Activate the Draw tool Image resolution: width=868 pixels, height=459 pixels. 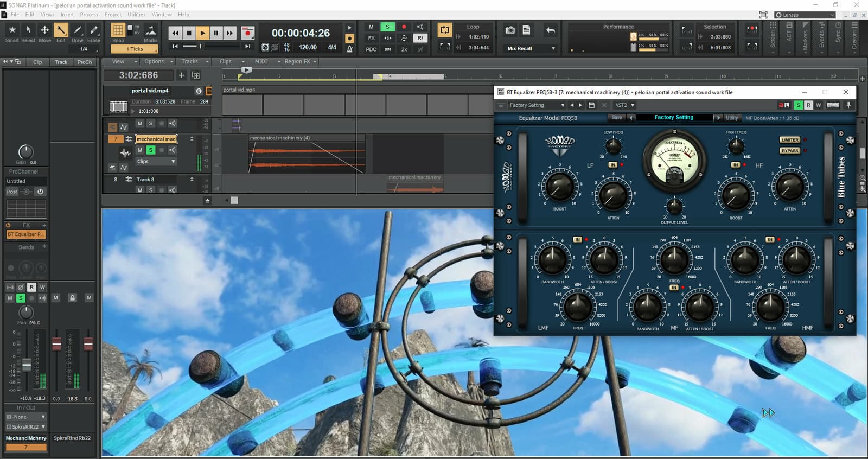78,33
